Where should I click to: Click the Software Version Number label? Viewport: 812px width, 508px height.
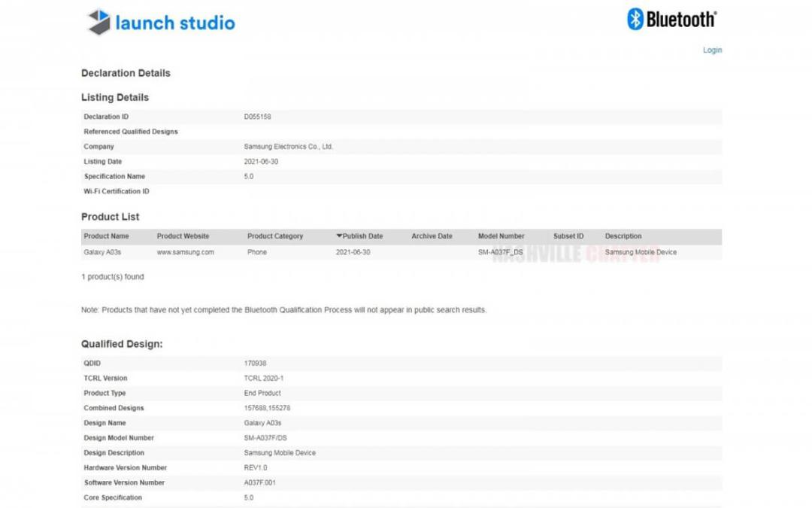[x=124, y=482]
